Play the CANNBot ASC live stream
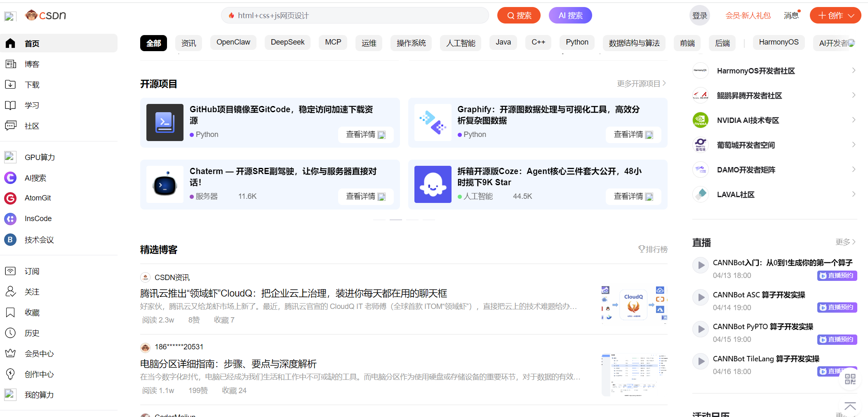 coord(700,297)
